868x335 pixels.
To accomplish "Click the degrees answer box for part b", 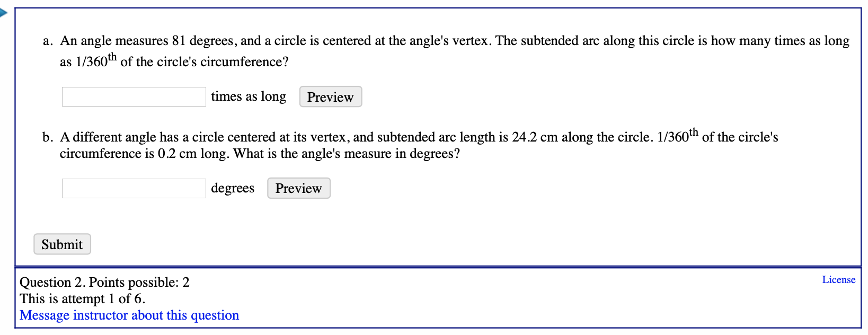I will [x=133, y=188].
